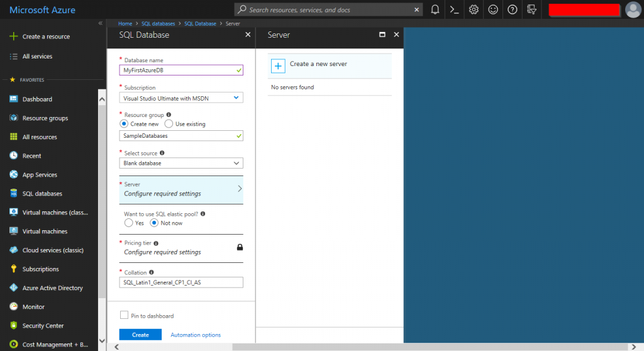Check Pin to dashboard checkbox
This screenshot has width=644, height=351.
[x=124, y=315]
